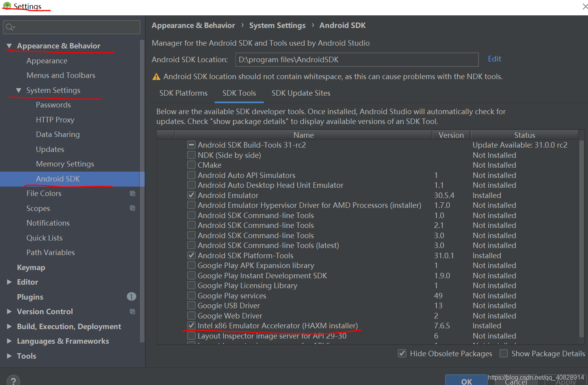Select the SDK Tools tab
Screen dimensions: 588x385
[x=239, y=93]
